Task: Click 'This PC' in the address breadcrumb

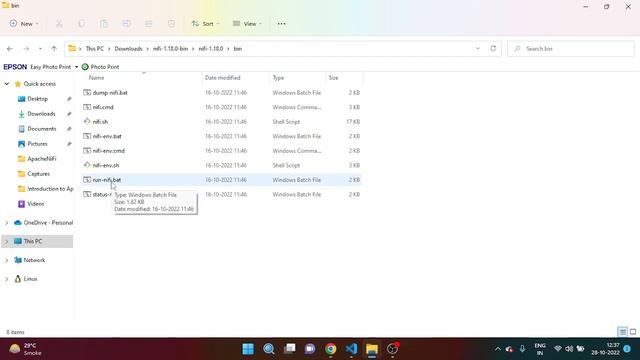Action: click(x=95, y=49)
